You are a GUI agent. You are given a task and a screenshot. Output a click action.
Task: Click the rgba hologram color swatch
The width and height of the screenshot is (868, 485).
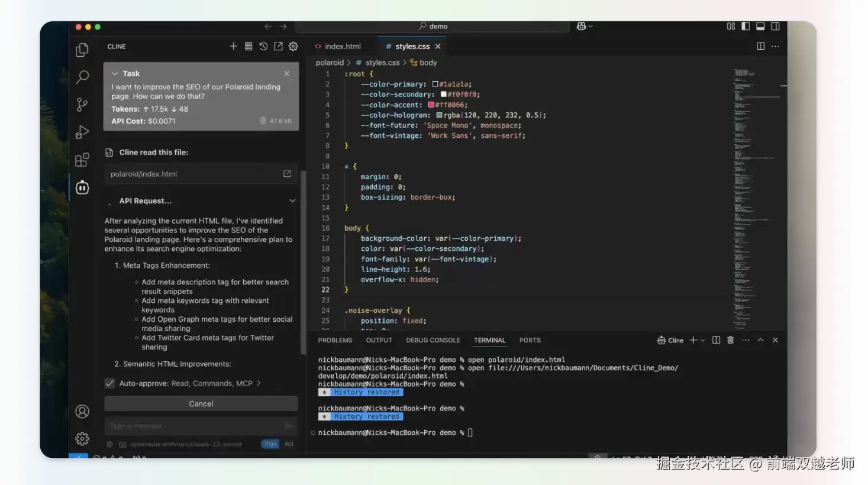click(440, 115)
